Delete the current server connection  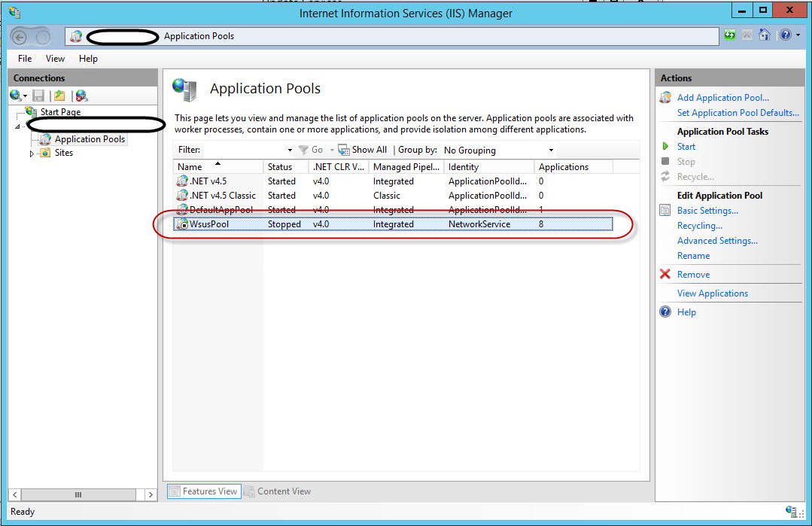coord(80,95)
